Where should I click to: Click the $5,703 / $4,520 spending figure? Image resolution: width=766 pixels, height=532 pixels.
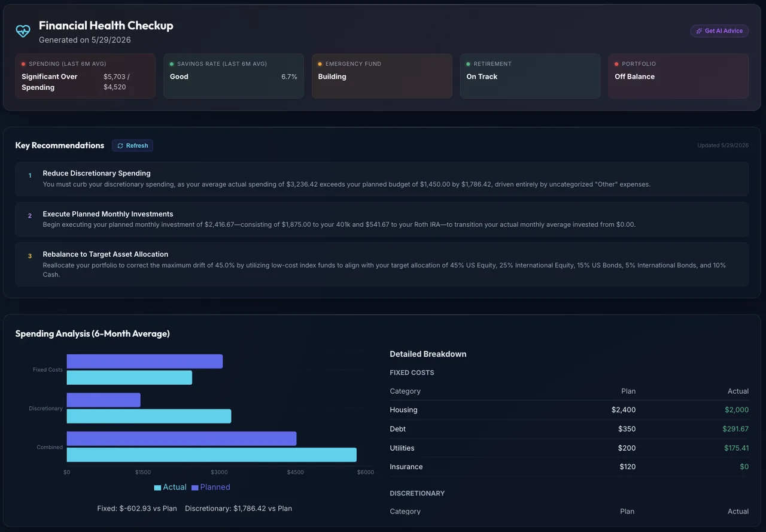(117, 82)
